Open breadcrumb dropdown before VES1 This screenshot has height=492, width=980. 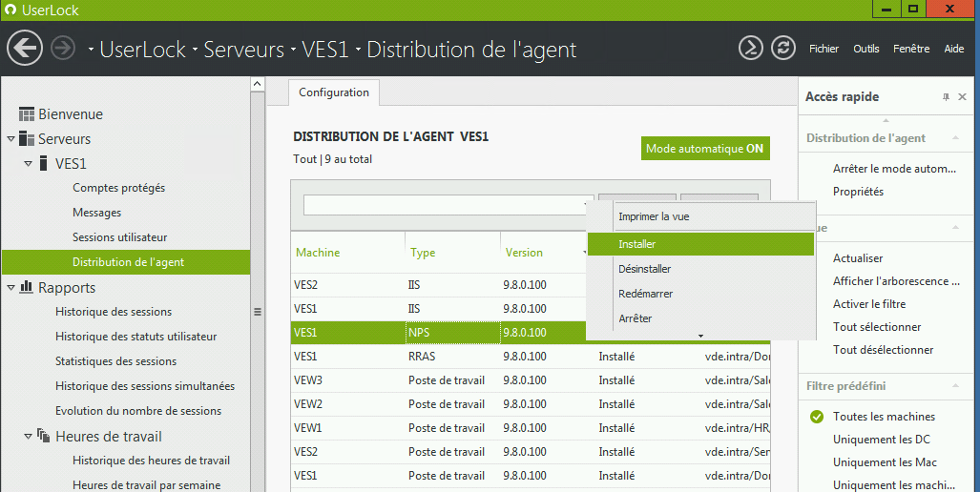tap(293, 50)
